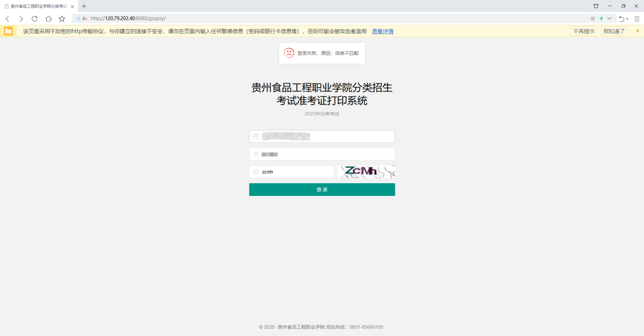
Task: Click the 登录失败，原因：信息不匹配 message
Action: 328,53
